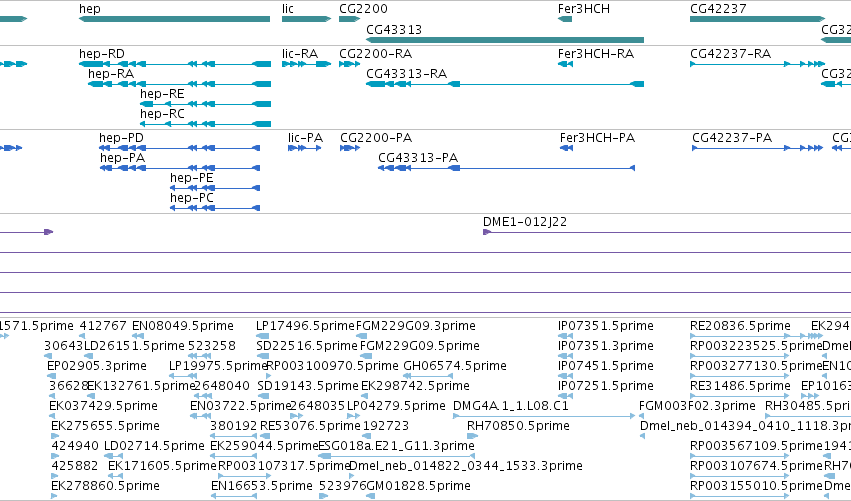Screen dimensions: 851x501
Task: Select EK171605.5prime label
Action: coord(162,467)
